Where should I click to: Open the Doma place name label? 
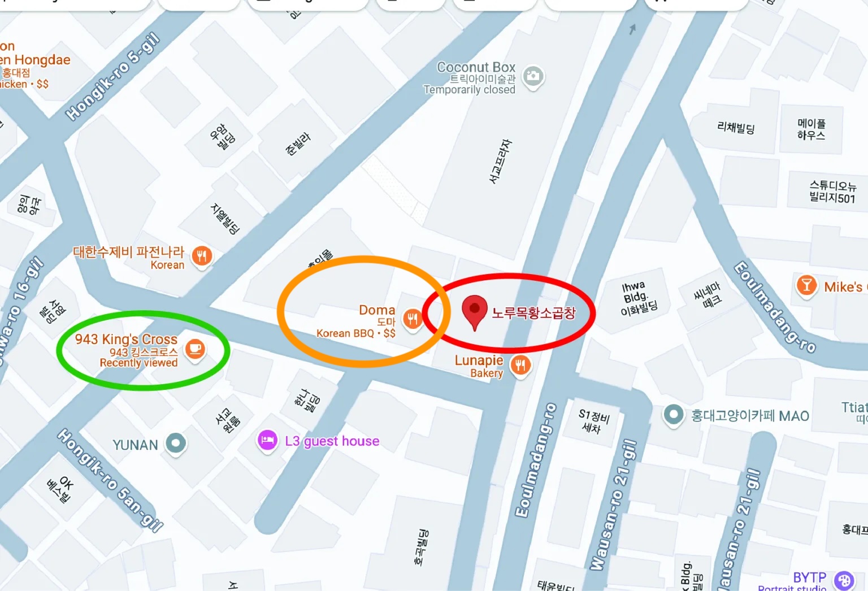coord(377,310)
